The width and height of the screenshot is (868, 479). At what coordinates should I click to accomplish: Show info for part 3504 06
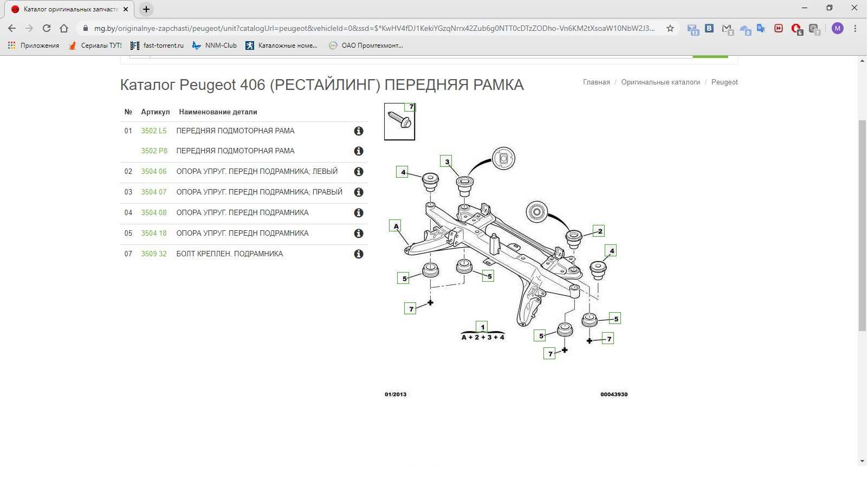click(359, 172)
